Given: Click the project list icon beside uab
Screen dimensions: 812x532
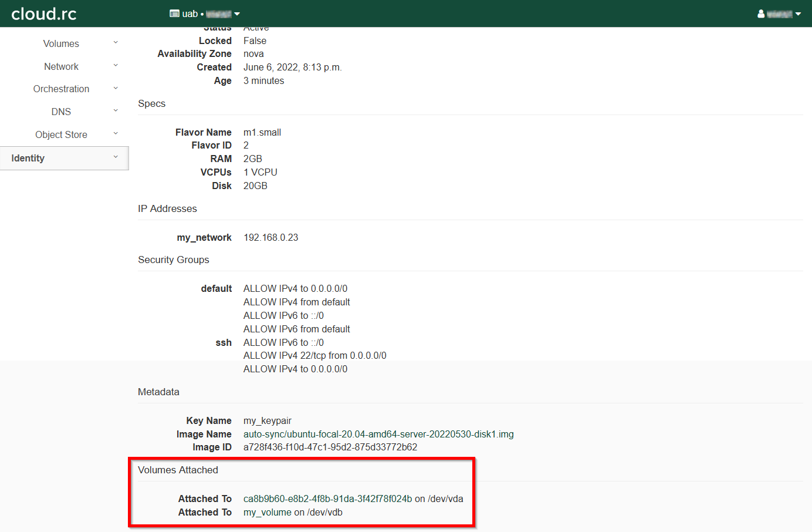Looking at the screenshot, I should coord(174,14).
